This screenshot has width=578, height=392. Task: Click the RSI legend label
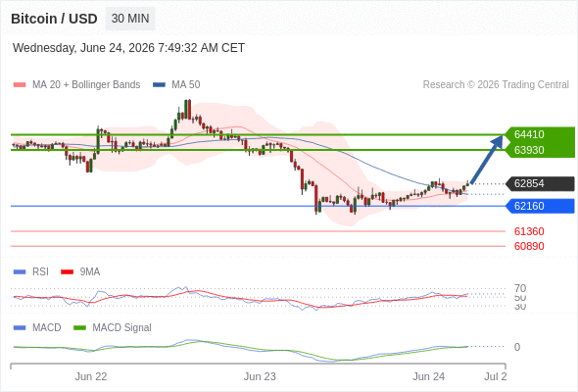pos(40,272)
